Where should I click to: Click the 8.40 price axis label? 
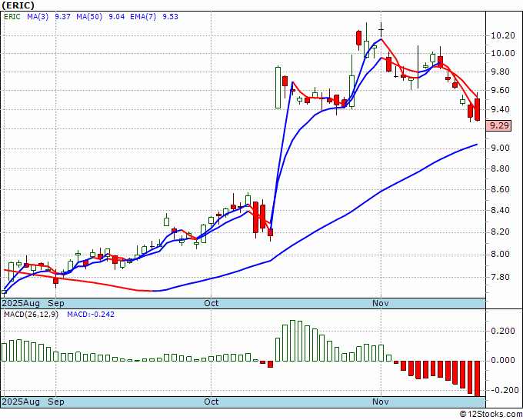500,210
